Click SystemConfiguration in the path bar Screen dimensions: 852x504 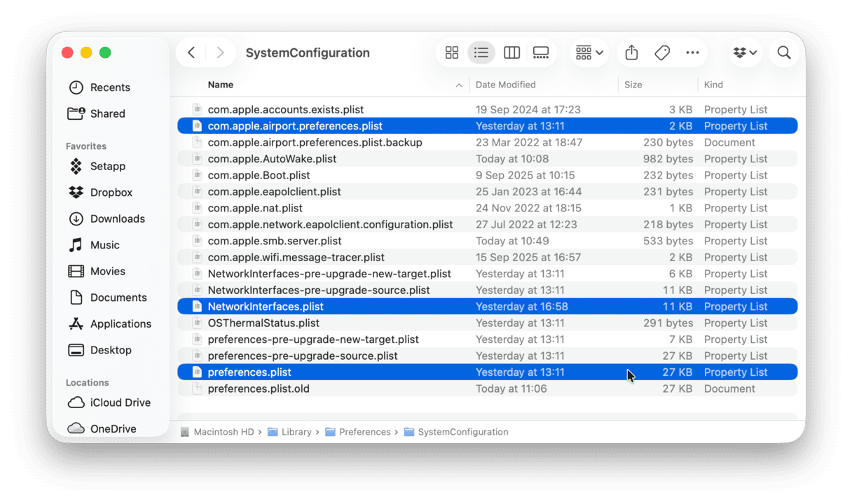(x=457, y=432)
